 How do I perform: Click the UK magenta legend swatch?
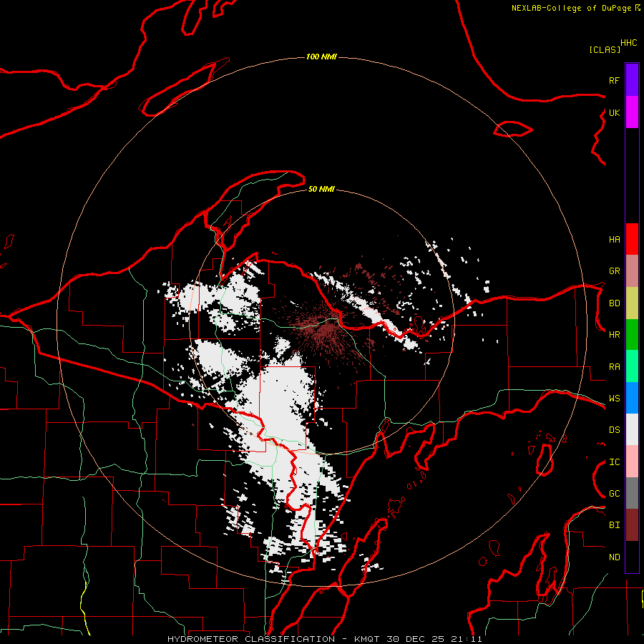coord(632,112)
